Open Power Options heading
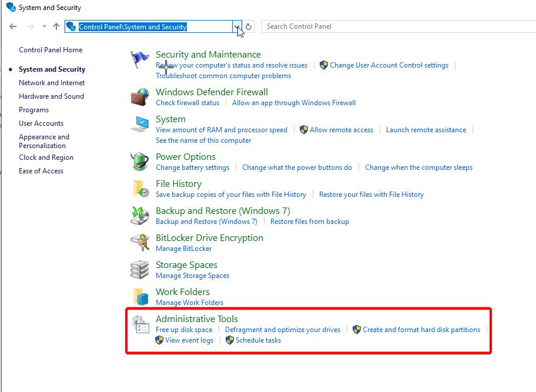The width and height of the screenshot is (536, 392). (186, 156)
